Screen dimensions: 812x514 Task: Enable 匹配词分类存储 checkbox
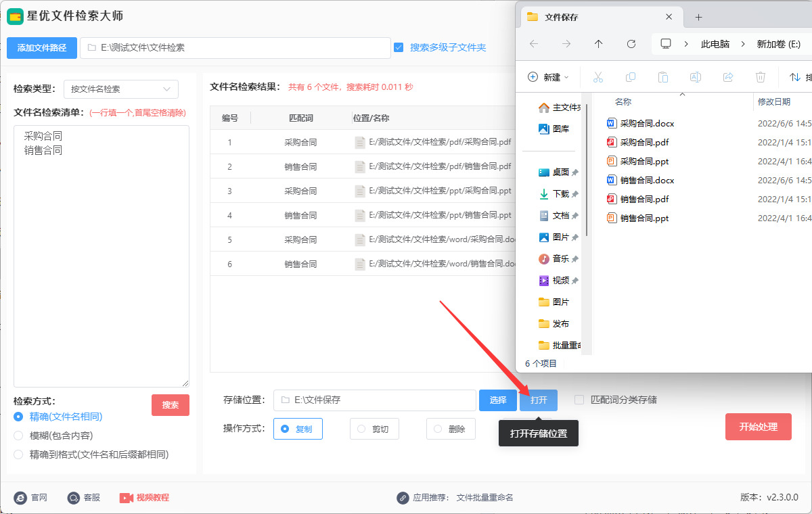point(579,400)
